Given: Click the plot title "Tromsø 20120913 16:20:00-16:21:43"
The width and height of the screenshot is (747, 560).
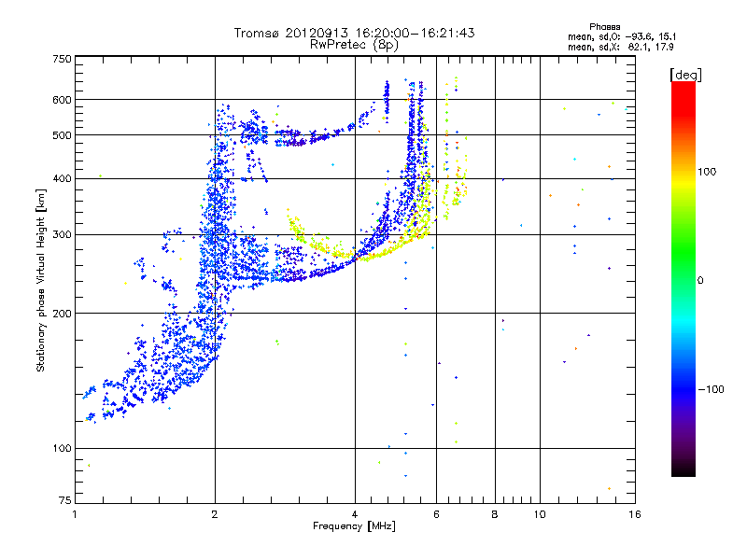Looking at the screenshot, I should [354, 33].
